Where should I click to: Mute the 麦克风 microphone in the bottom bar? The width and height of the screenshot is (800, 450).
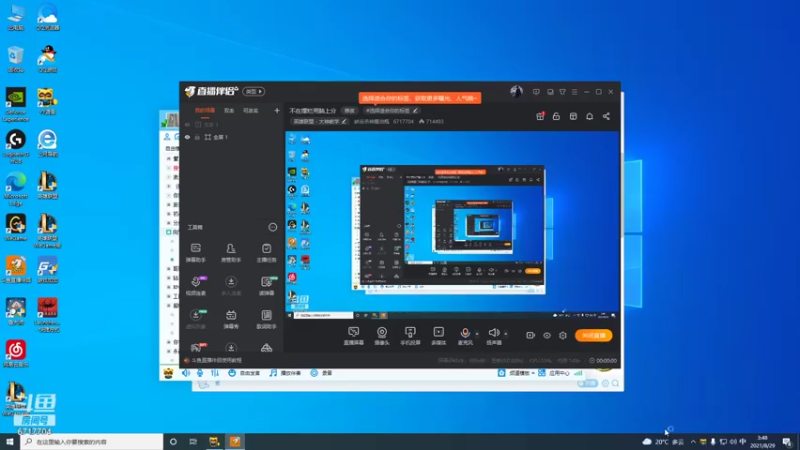[465, 336]
